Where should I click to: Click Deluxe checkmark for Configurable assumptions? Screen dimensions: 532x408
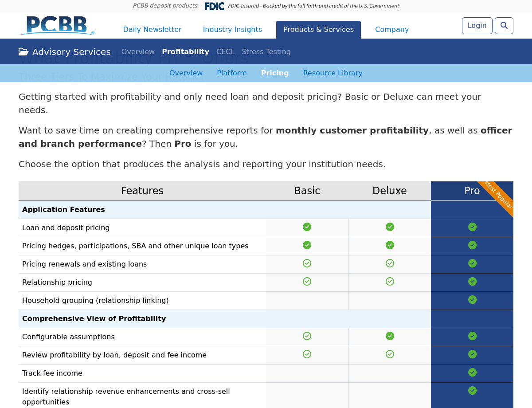click(x=390, y=336)
